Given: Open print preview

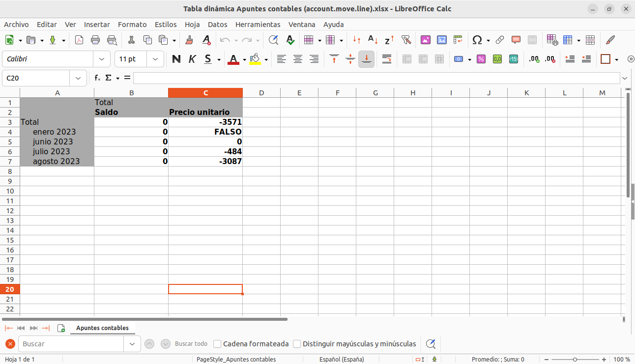Looking at the screenshot, I should point(112,40).
